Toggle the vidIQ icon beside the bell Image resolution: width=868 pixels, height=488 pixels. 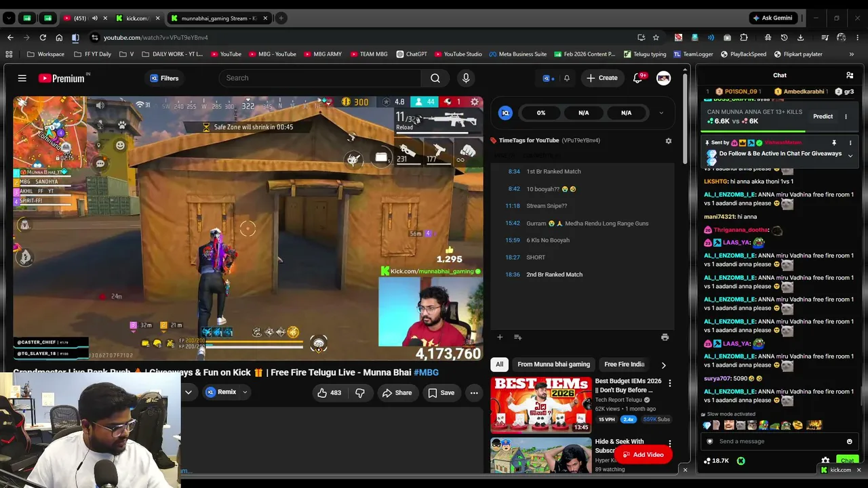pos(548,78)
